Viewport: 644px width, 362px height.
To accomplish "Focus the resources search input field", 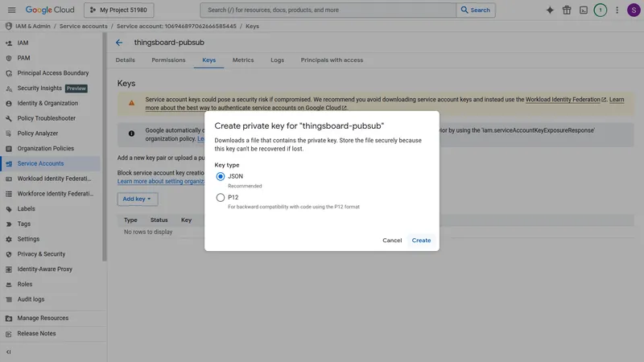I will pyautogui.click(x=328, y=10).
